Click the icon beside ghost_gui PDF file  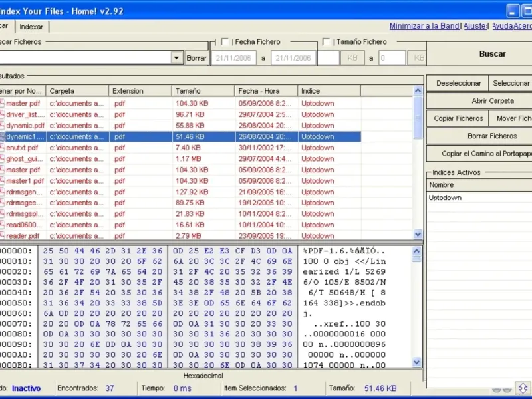click(x=2, y=159)
